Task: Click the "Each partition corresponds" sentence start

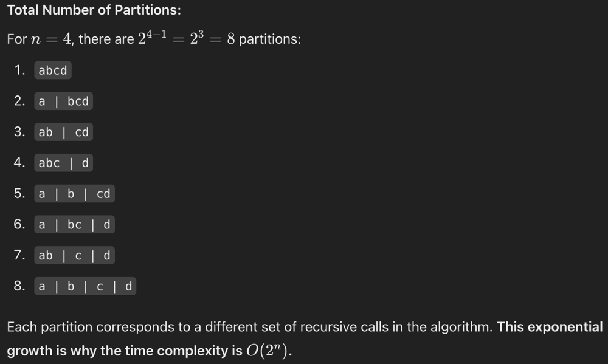Action: click(x=78, y=327)
